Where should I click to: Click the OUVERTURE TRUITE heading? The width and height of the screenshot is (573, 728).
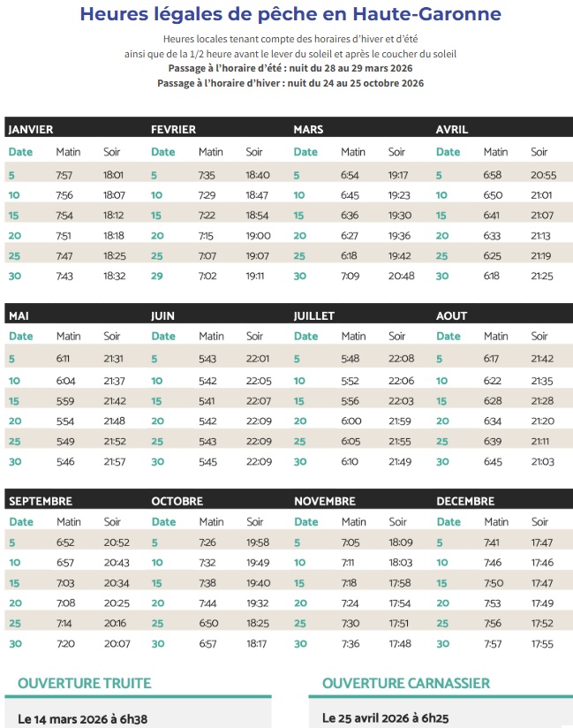85,683
